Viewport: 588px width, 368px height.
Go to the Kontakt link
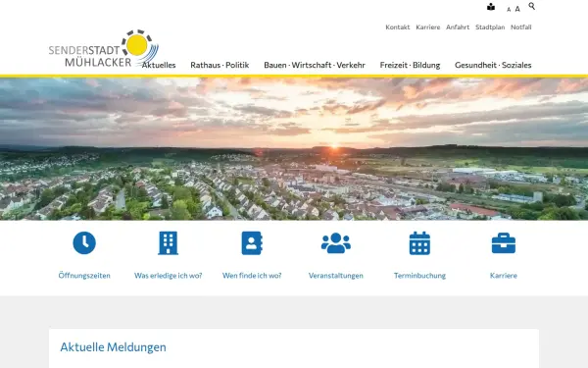(x=398, y=27)
